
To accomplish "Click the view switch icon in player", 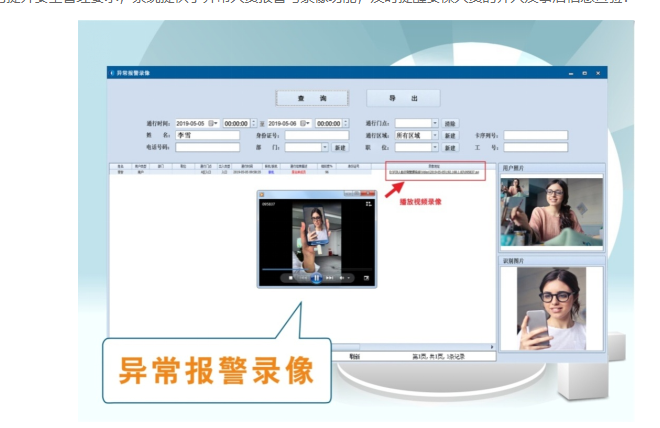I will (x=368, y=203).
